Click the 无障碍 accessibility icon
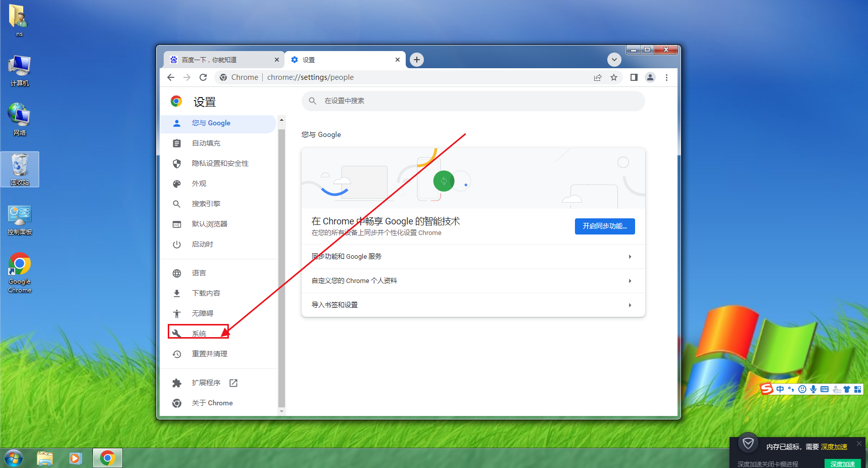868x468 pixels. [x=177, y=314]
